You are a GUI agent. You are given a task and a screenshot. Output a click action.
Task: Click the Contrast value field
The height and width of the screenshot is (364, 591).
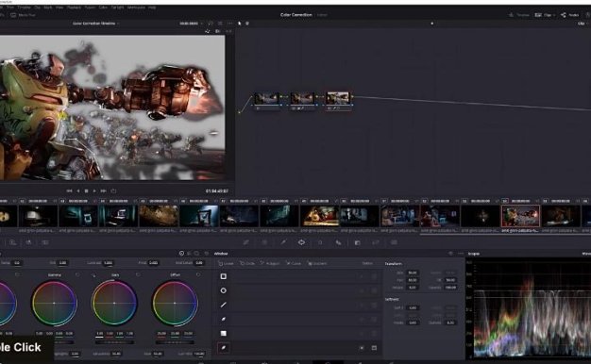(108, 263)
